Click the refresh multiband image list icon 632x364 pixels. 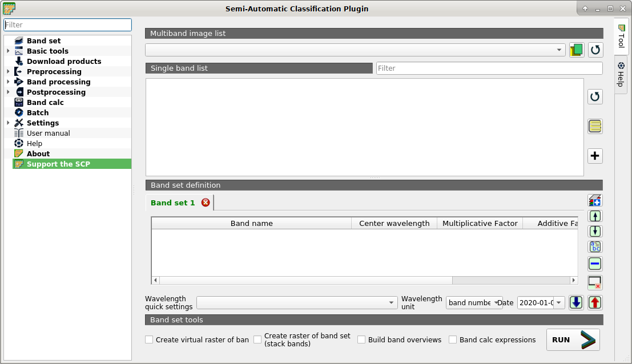pyautogui.click(x=595, y=50)
